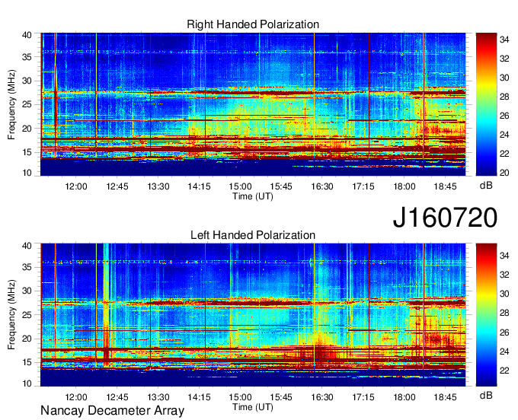518x420 pixels.
Task: Click "15:00" time tick under Left Handed plot
Action: [240, 397]
